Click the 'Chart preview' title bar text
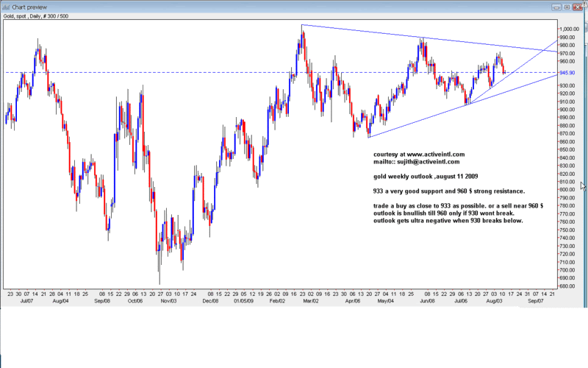 point(28,5)
